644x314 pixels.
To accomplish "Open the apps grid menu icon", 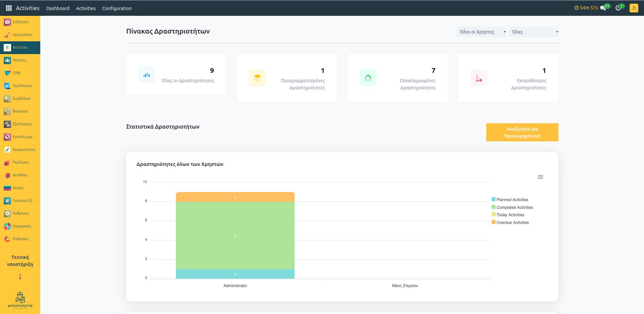I will click(9, 8).
